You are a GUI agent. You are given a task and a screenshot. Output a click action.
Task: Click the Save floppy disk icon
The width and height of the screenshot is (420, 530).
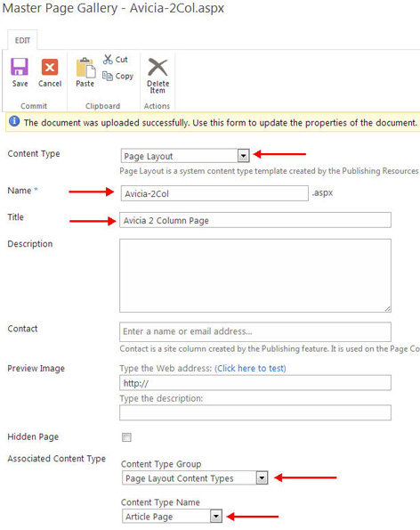click(x=20, y=67)
